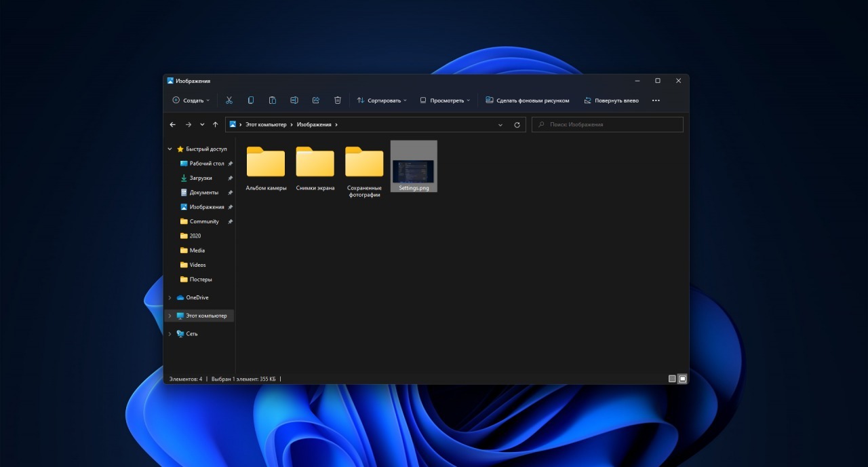Refresh the current folder view

click(x=517, y=125)
